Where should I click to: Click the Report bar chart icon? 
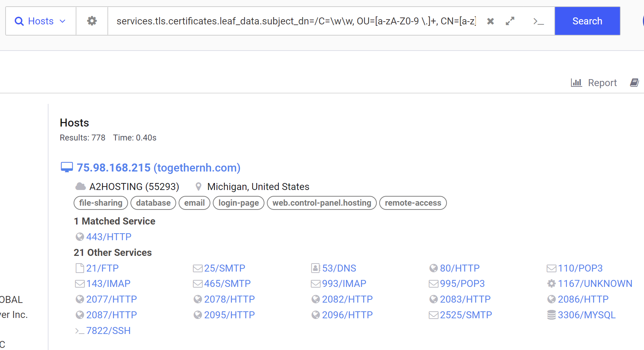click(576, 83)
